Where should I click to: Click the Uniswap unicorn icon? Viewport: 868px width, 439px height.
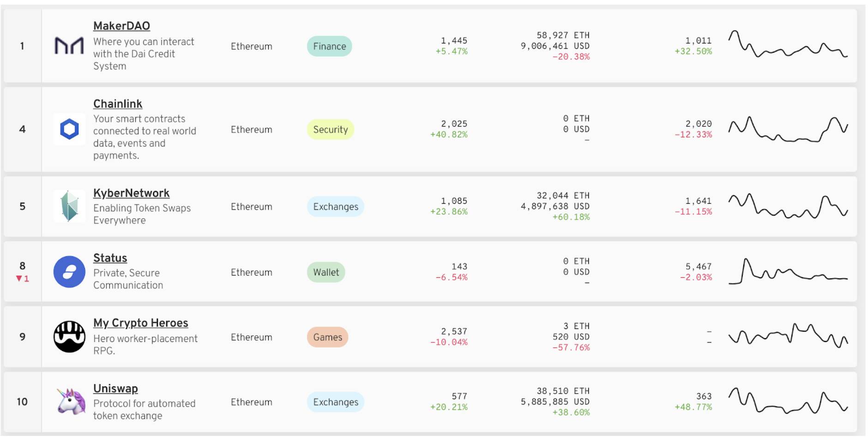click(71, 401)
